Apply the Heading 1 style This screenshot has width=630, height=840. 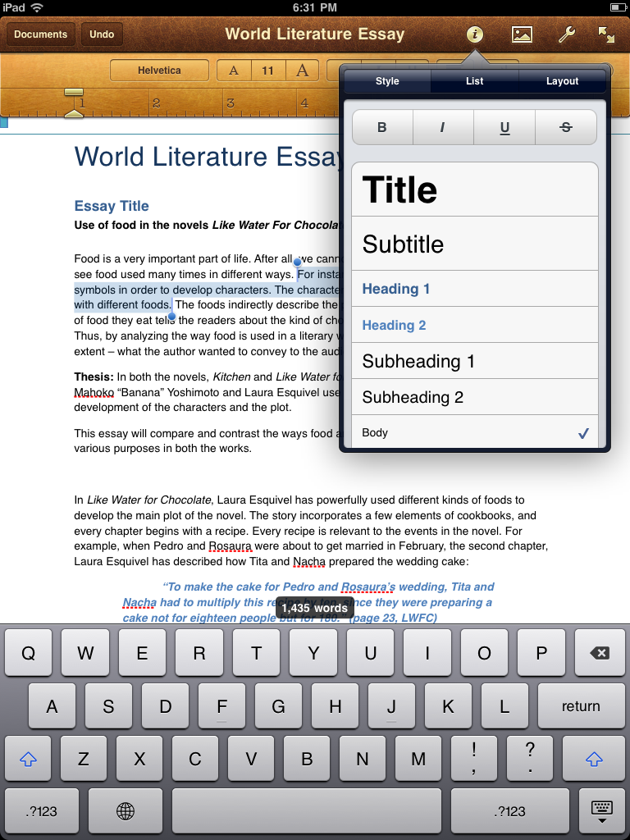pos(475,289)
